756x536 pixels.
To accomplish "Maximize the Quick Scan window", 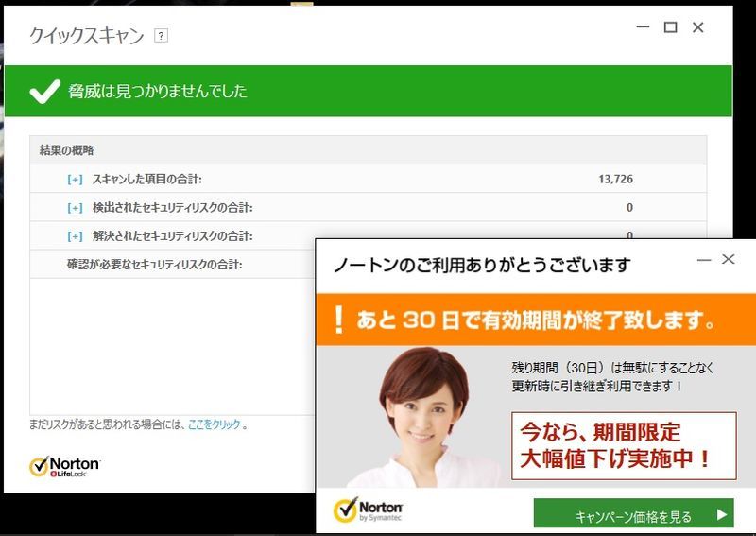I will pos(670,27).
